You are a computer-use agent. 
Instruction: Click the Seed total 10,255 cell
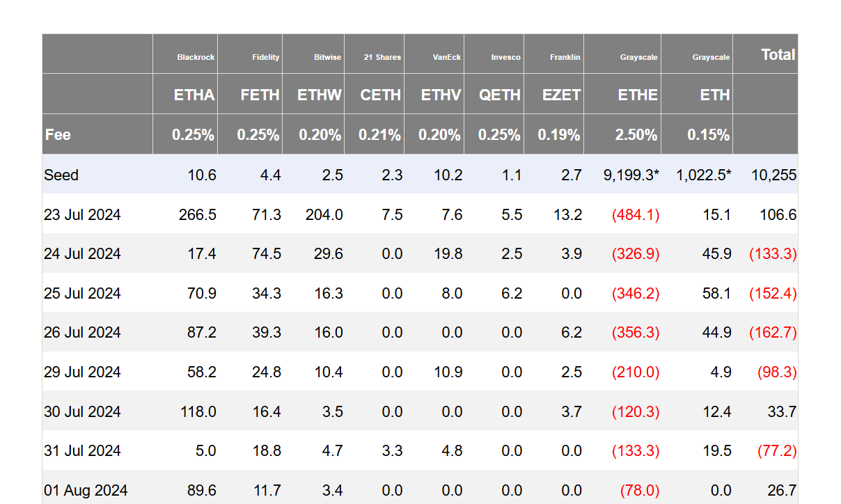773,175
